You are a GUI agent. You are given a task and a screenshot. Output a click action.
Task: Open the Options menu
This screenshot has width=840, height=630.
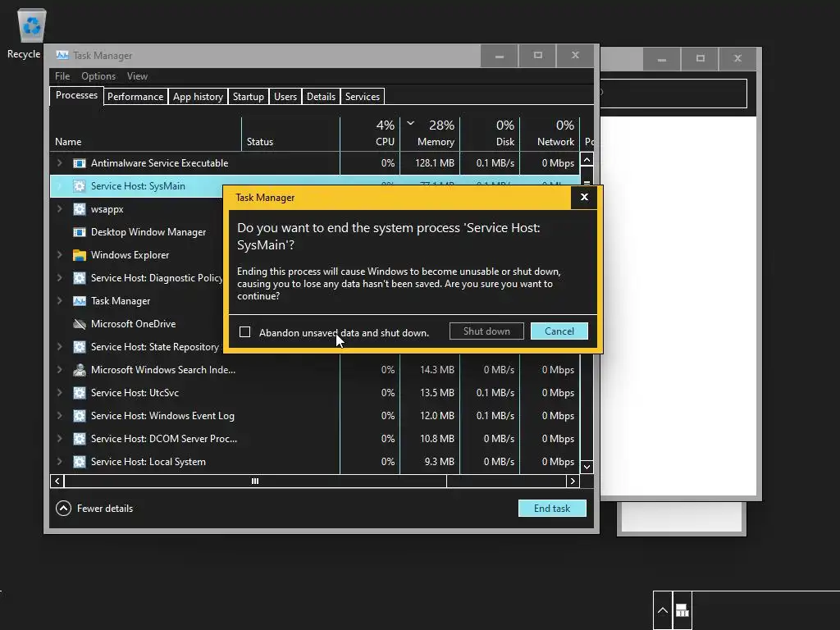(98, 76)
